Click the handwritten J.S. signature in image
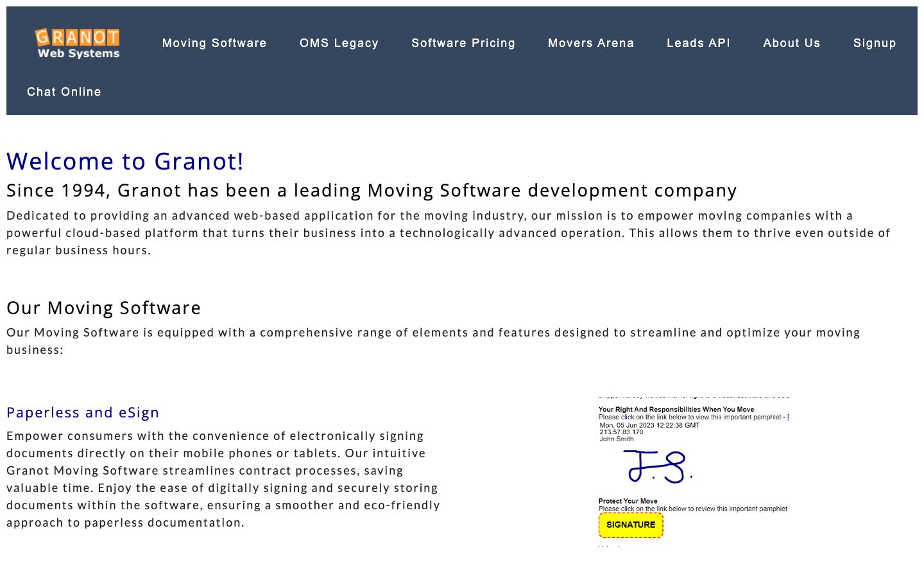Viewport: 924px width, 578px height. [x=658, y=466]
